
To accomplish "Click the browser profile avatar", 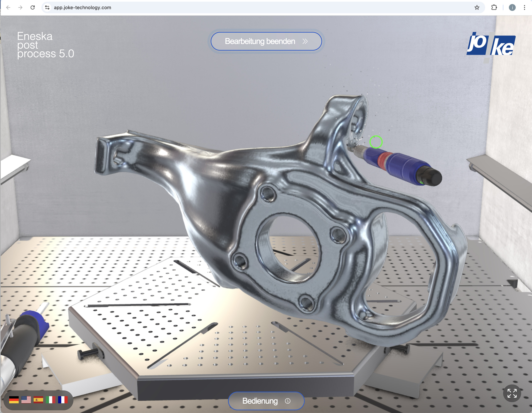I will 512,7.
